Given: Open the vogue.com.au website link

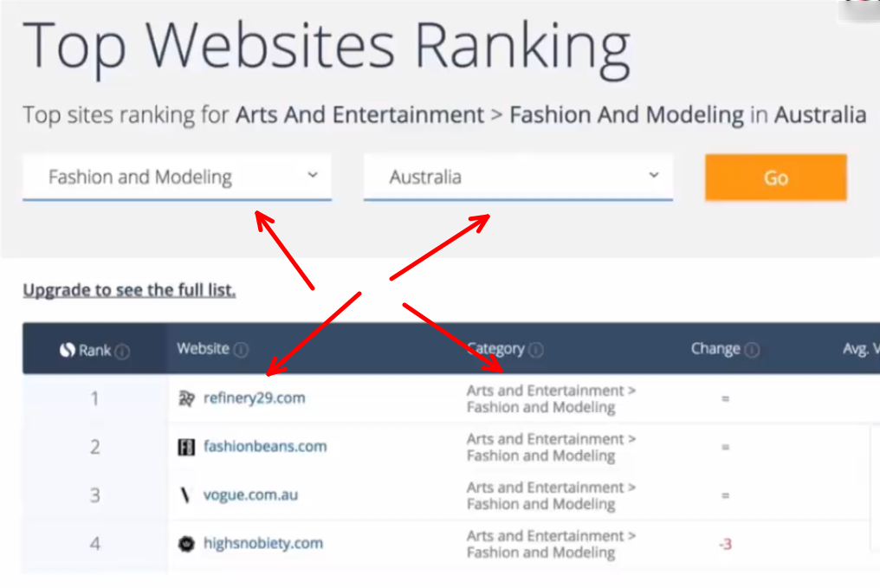Looking at the screenshot, I should click(250, 495).
